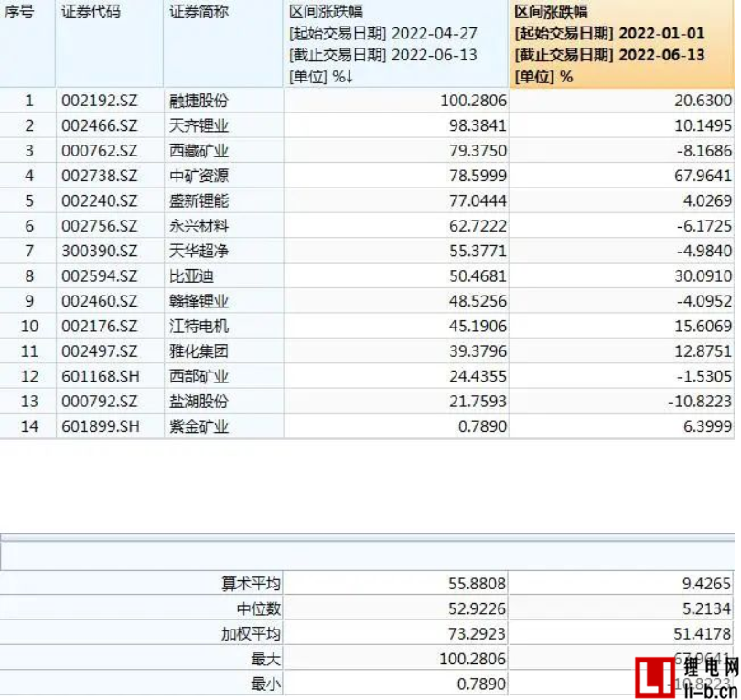The width and height of the screenshot is (741, 700).
Task: Click the stock name 中矿资源
Action: point(199,176)
